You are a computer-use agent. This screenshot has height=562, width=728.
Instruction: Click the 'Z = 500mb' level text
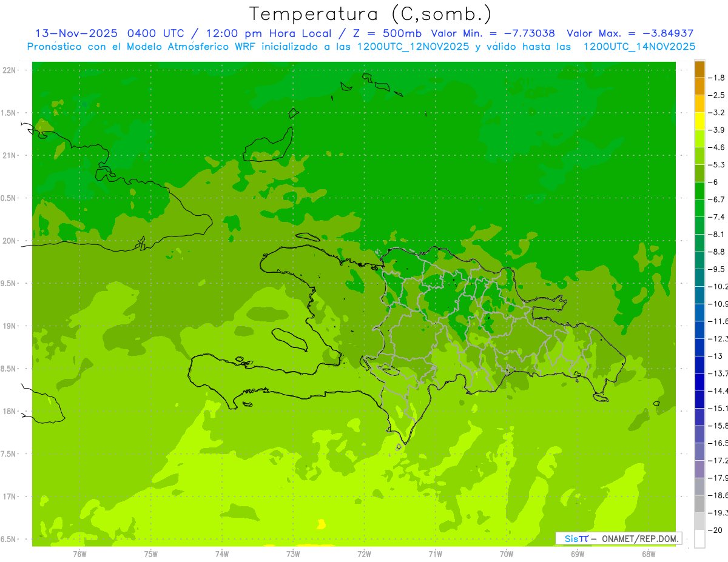pos(387,33)
